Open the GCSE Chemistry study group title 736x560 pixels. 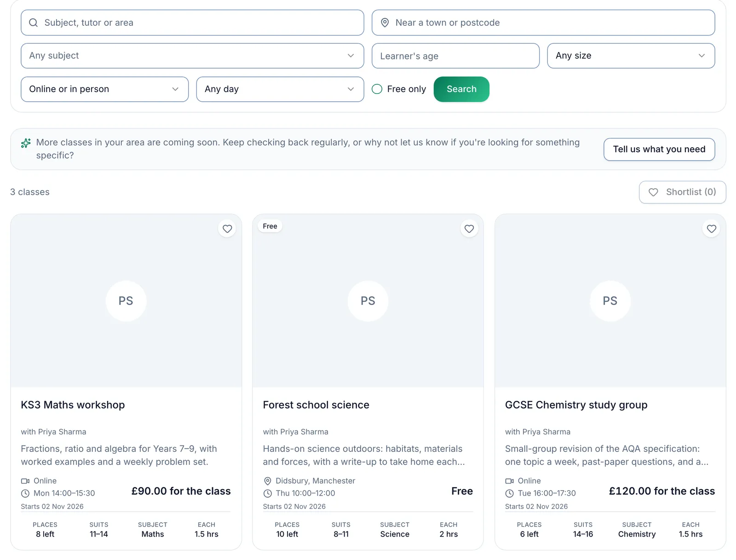click(576, 405)
